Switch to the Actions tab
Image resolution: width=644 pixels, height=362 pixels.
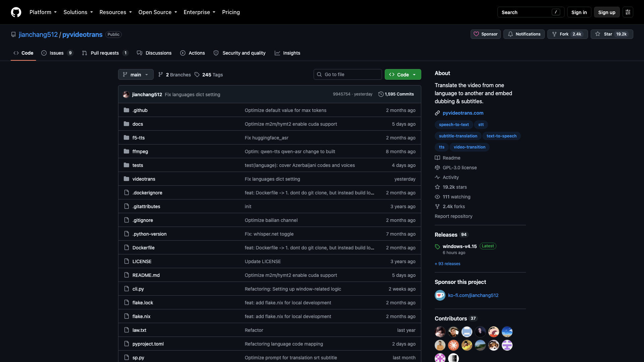[x=193, y=53]
